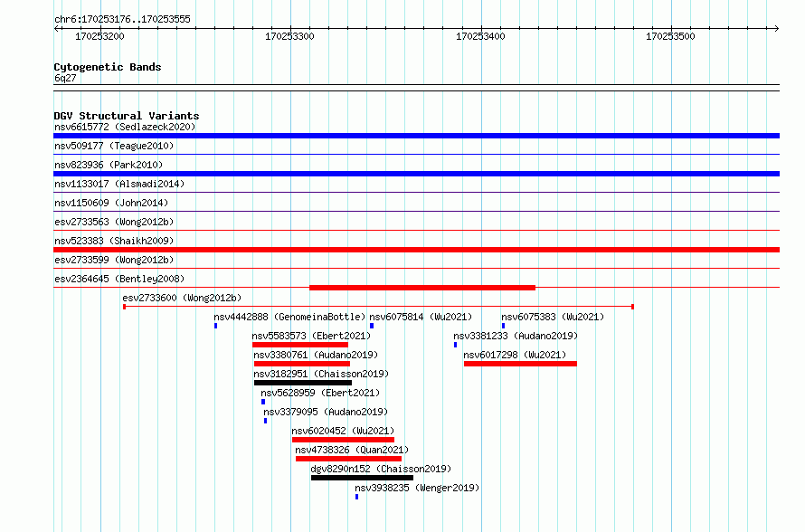Click the nsv6615772 (Sedlazeck2020) variant label
Viewport: 805px width, 532px height.
[x=125, y=127]
